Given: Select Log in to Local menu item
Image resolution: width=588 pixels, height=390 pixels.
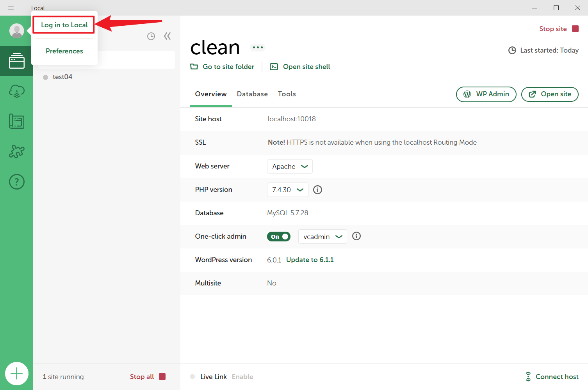Looking at the screenshot, I should 64,25.
